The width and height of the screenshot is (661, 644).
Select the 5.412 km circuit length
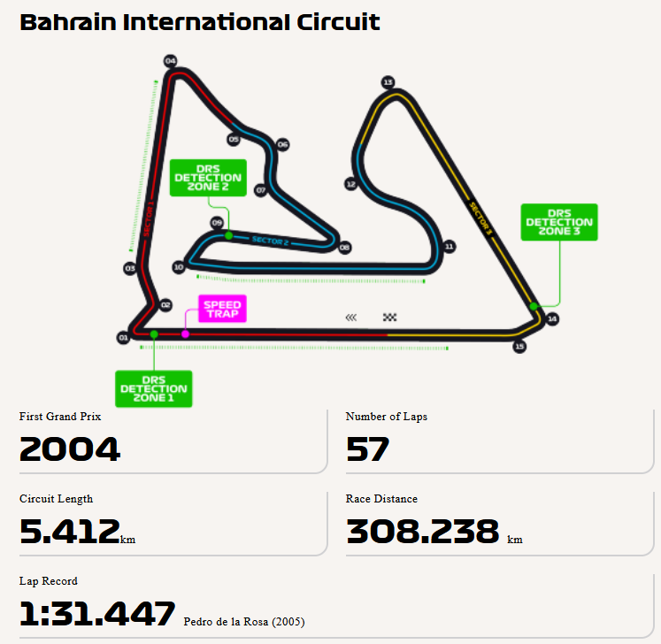tap(70, 531)
